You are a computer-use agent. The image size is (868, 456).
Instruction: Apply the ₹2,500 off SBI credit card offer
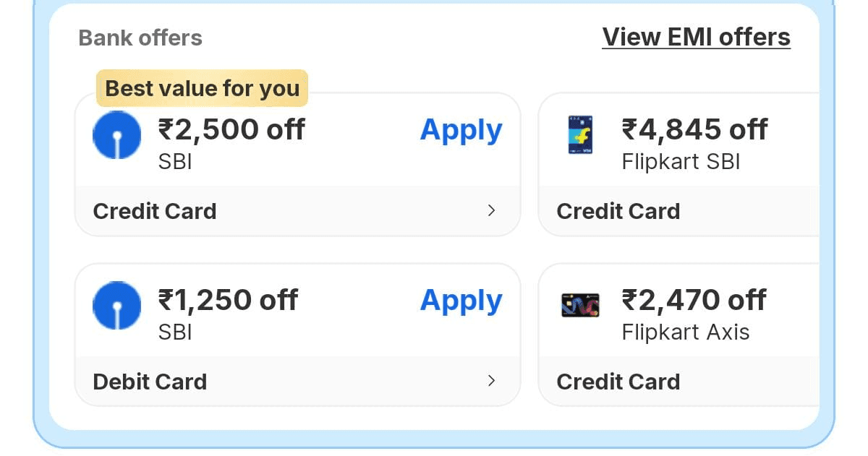461,131
